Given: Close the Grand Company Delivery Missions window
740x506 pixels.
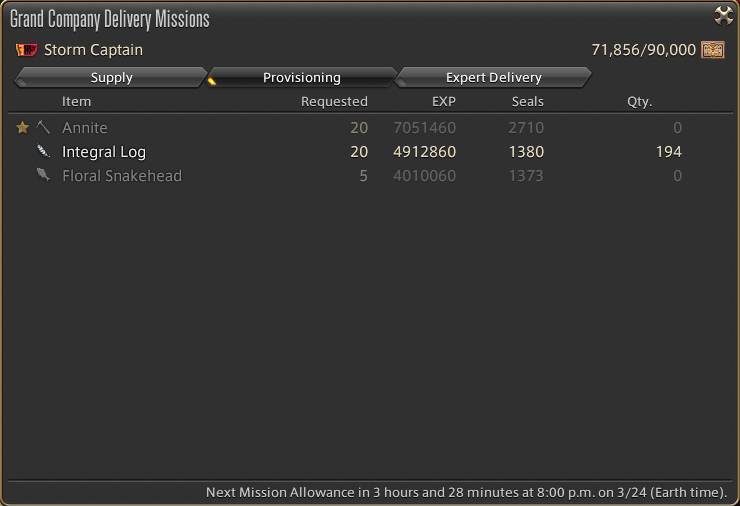Looking at the screenshot, I should 723,15.
